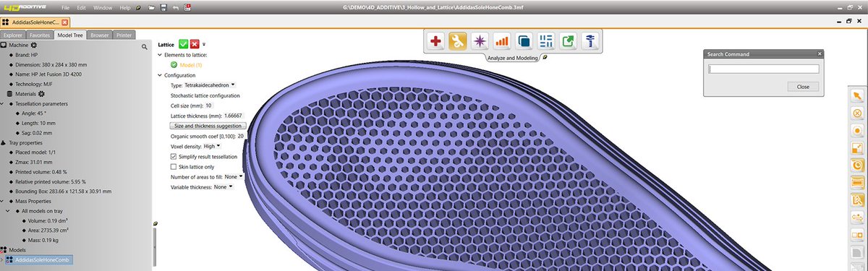This screenshot has width=868, height=271.
Task: Click the Organic smooth coef value 20
Action: click(x=240, y=136)
